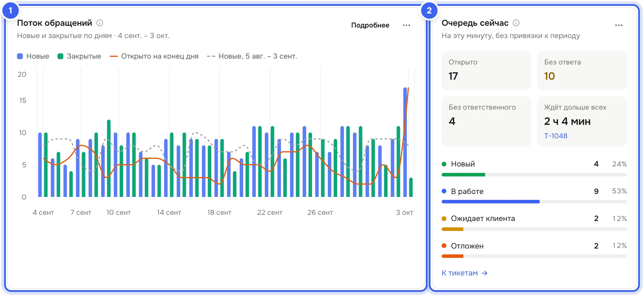Toggle the Новые legend series
The image size is (644, 296).
[x=33, y=56]
